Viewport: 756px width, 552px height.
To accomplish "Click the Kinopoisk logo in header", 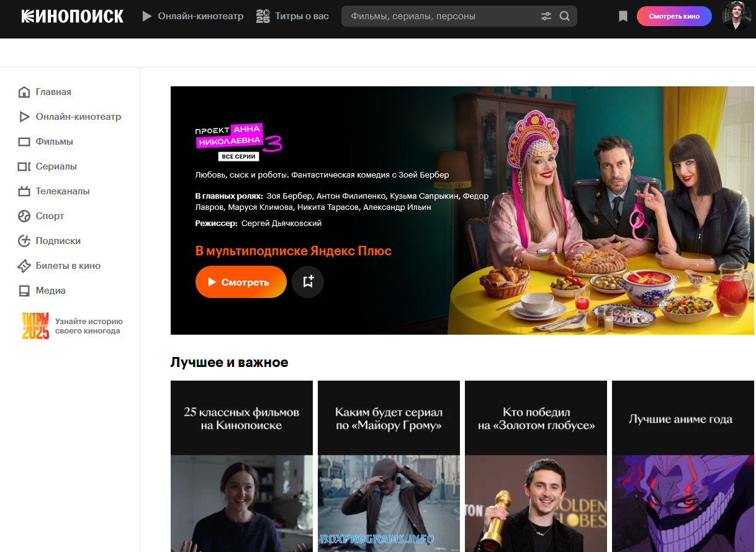I will coord(72,16).
